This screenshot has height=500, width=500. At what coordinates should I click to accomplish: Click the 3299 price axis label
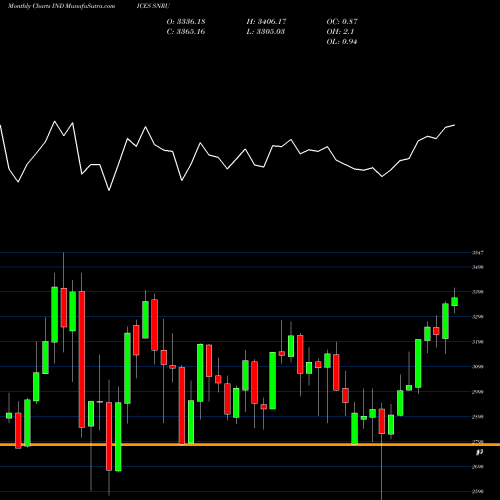tap(478, 317)
